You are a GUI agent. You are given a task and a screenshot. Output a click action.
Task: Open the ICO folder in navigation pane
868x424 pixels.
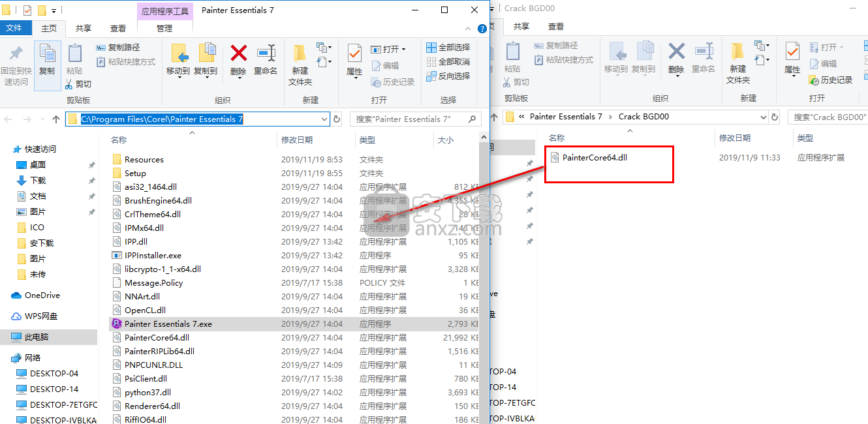coord(37,228)
